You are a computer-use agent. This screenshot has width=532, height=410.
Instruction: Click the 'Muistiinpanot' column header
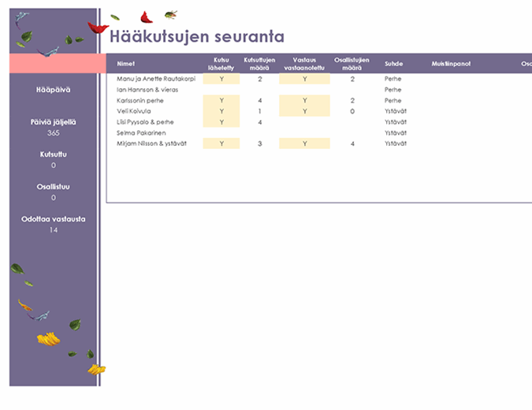coord(451,64)
